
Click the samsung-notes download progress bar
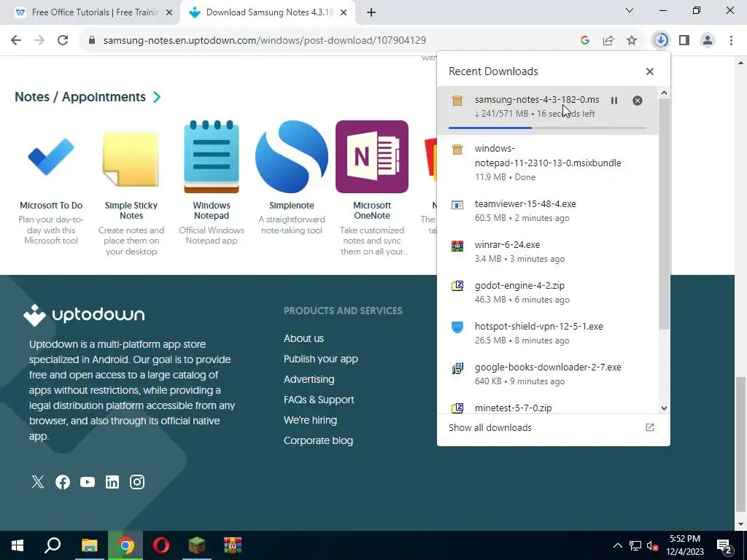click(547, 128)
